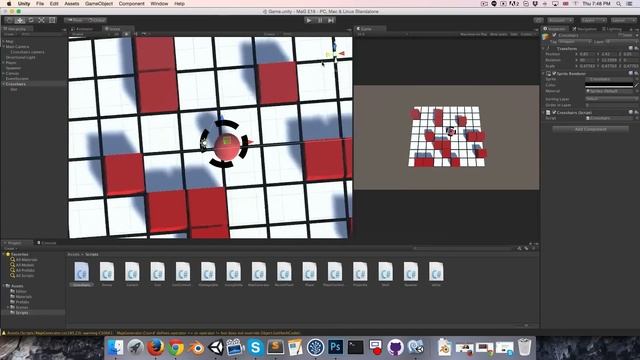Image resolution: width=640 pixels, height=360 pixels.
Task: Click the warning message in status bar
Action: coord(154,333)
